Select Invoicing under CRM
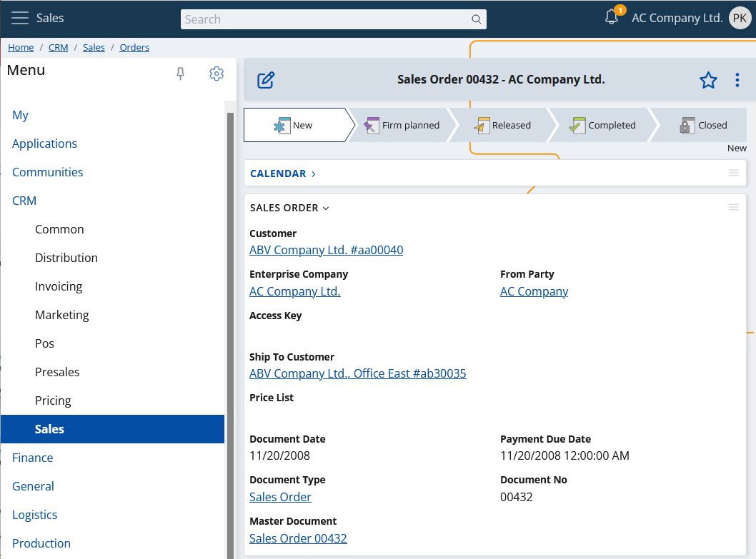 point(59,286)
